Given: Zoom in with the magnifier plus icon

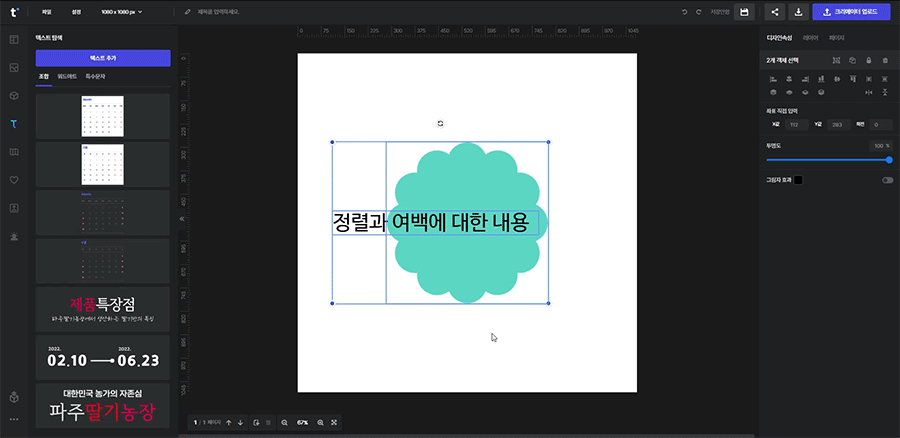Looking at the screenshot, I should (320, 423).
